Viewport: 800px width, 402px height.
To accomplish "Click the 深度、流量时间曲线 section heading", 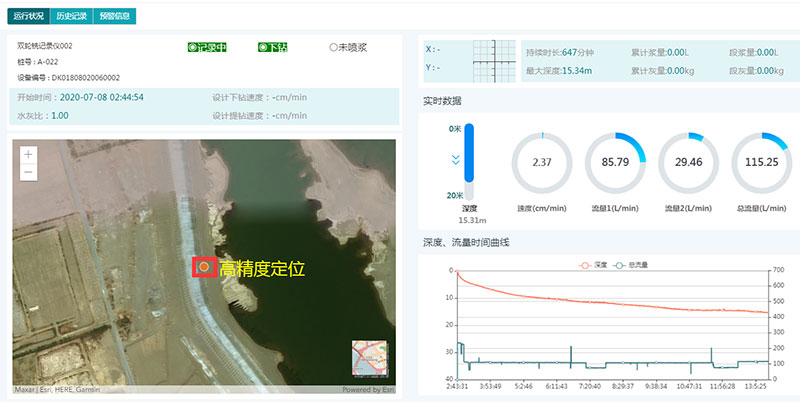I will pos(466,242).
